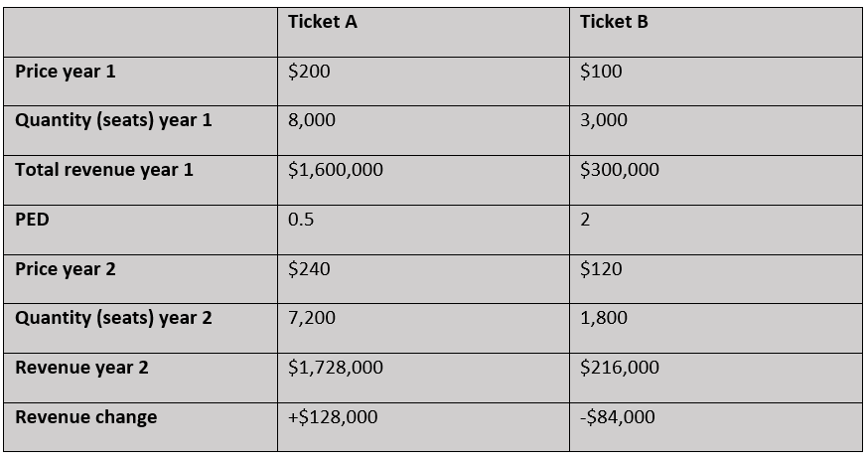Select the Revenue change row label
The width and height of the screenshot is (868, 460).
pos(85,417)
